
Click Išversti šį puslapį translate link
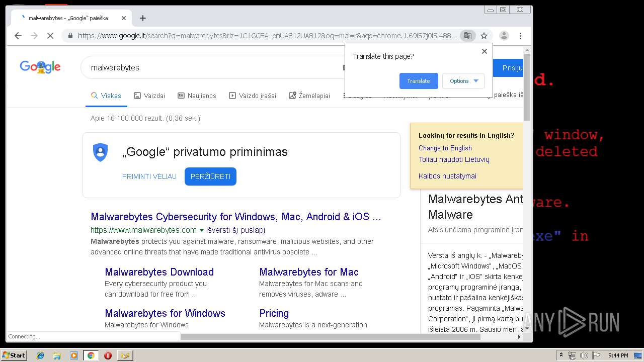click(x=235, y=230)
